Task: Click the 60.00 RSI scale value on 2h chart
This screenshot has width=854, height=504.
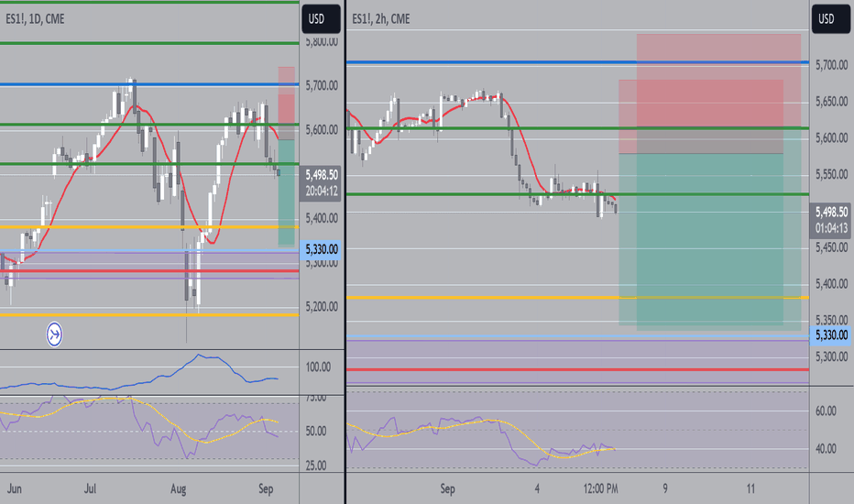Action: tap(826, 411)
